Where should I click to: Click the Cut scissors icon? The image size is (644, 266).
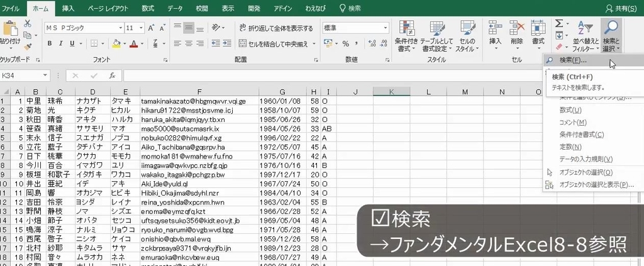(28, 24)
